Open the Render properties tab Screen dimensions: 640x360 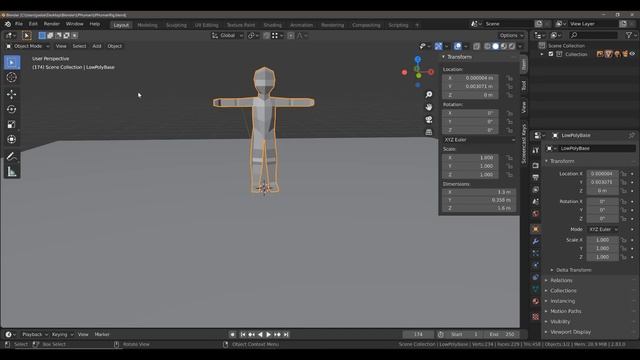pyautogui.click(x=536, y=166)
